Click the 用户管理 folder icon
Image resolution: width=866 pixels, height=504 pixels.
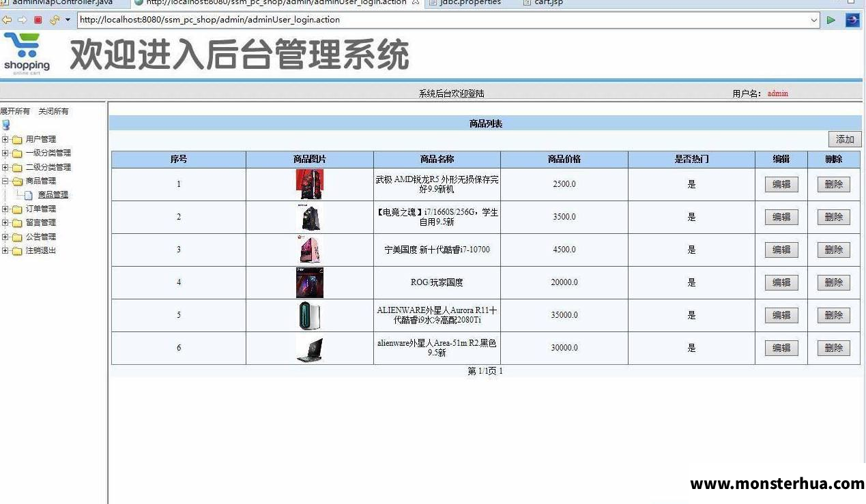click(17, 140)
